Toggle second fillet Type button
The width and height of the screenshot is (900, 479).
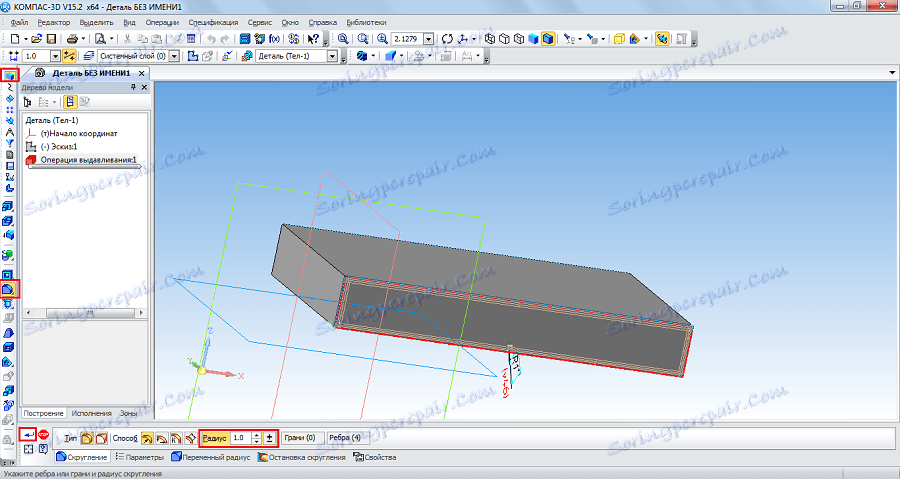pyautogui.click(x=100, y=438)
